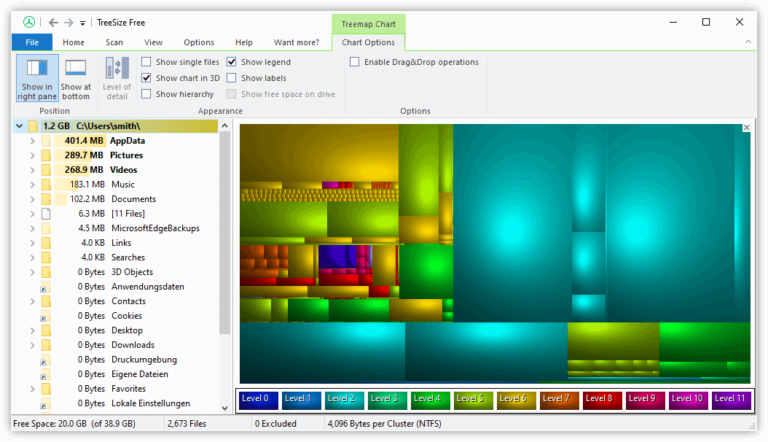Click the Lokale Einstellungen shortcut icon
Viewport: 768px width, 442px height.
tap(45, 404)
